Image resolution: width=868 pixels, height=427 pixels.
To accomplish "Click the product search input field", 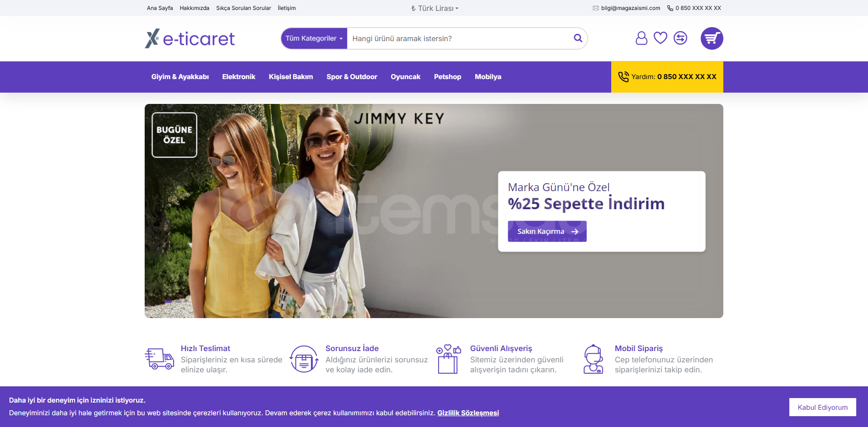I will [x=459, y=38].
